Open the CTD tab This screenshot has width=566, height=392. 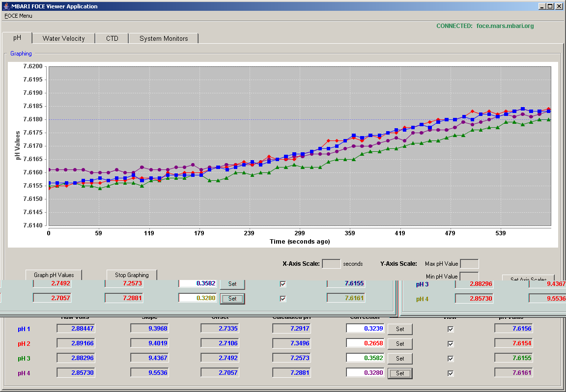(112, 38)
